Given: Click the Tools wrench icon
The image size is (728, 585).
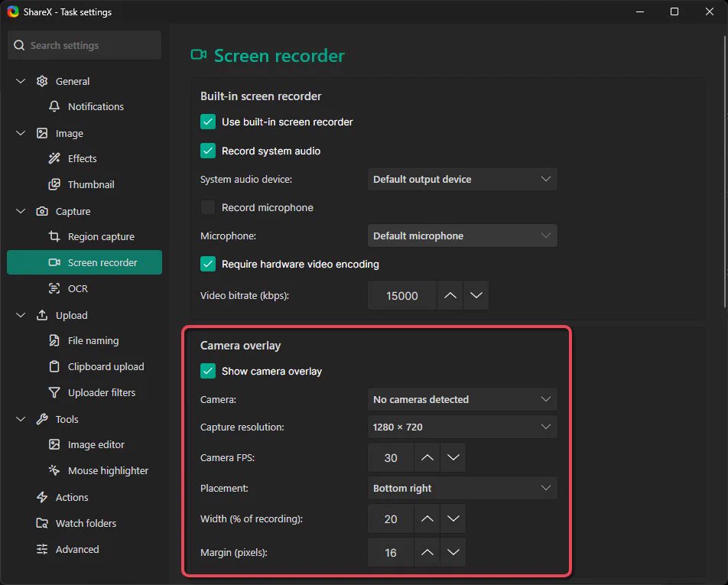Looking at the screenshot, I should (42, 419).
